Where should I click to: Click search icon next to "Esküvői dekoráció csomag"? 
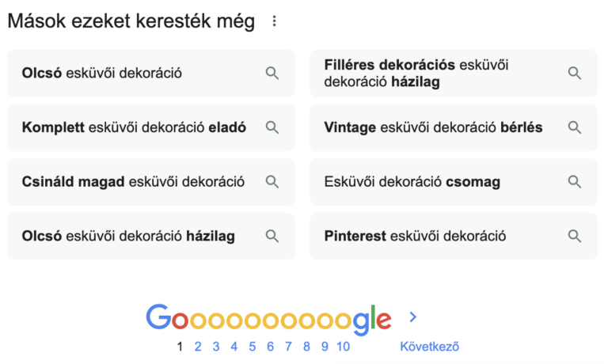click(x=575, y=182)
